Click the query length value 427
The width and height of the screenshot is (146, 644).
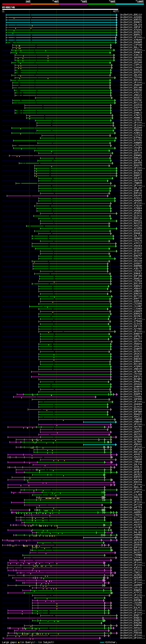(115, 11)
